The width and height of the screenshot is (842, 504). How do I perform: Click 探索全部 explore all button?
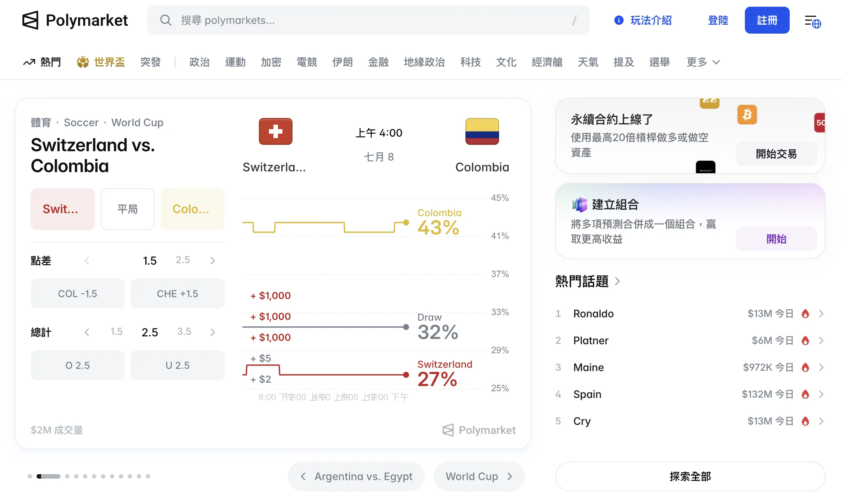pos(690,476)
